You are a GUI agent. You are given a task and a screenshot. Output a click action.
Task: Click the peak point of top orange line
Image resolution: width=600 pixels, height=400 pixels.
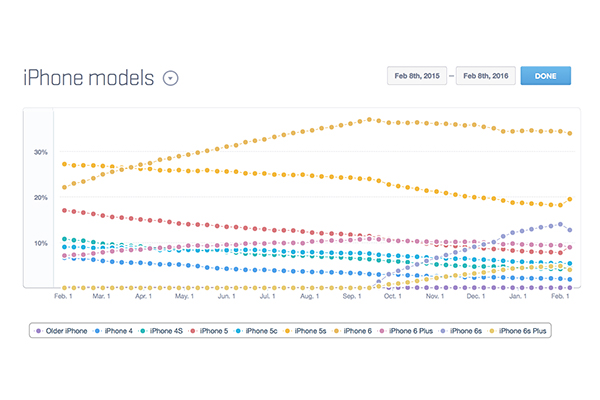pos(369,119)
